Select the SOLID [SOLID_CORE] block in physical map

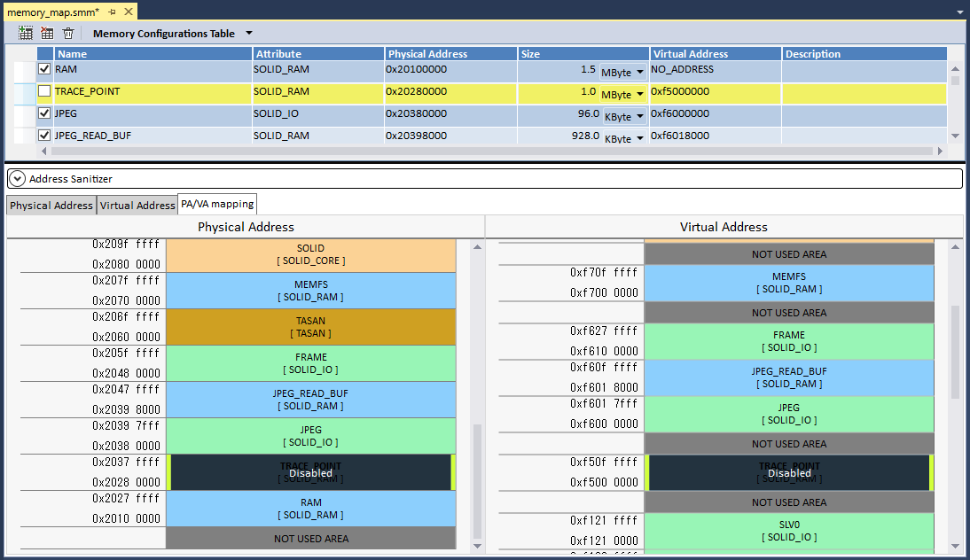[311, 254]
